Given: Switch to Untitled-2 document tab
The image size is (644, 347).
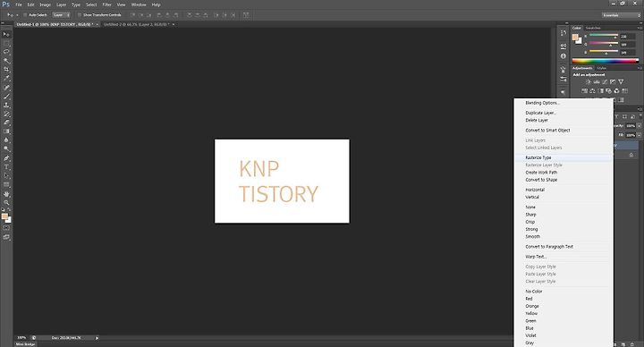Looking at the screenshot, I should click(137, 25).
